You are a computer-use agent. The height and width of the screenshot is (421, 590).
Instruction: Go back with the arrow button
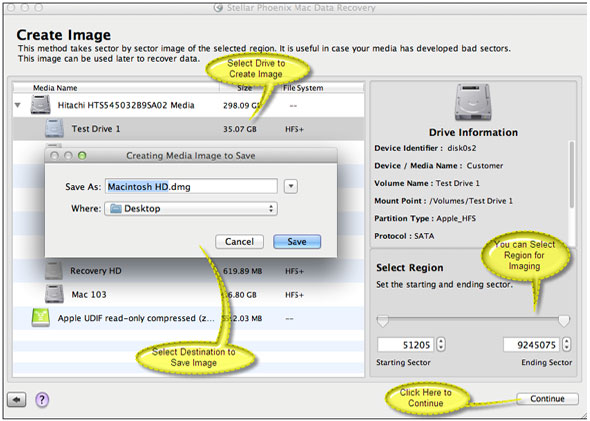17,399
